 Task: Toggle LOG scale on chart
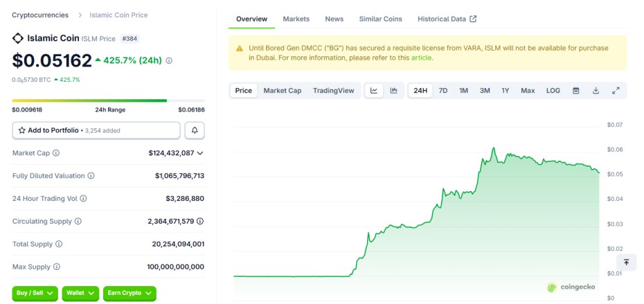(x=553, y=91)
